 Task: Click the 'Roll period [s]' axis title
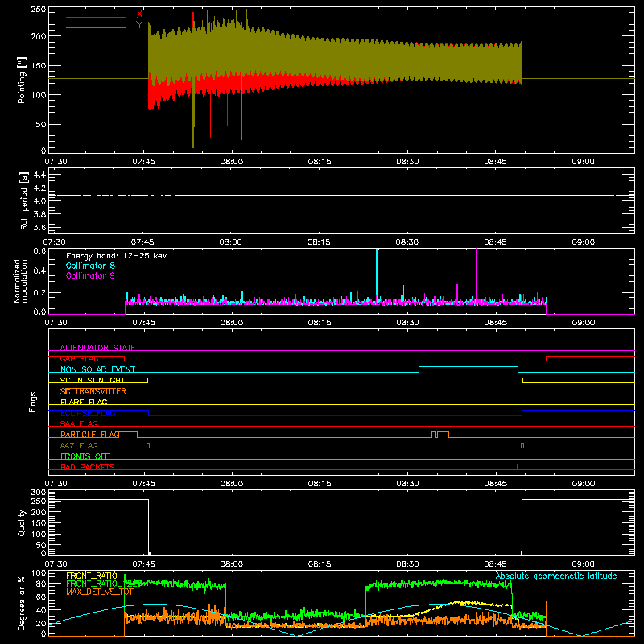point(23,200)
